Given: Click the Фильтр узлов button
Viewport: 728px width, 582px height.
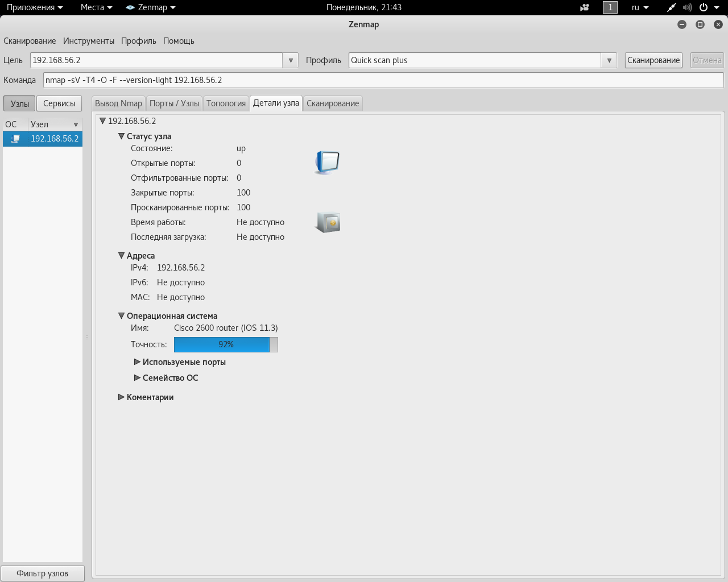Looking at the screenshot, I should click(x=43, y=573).
